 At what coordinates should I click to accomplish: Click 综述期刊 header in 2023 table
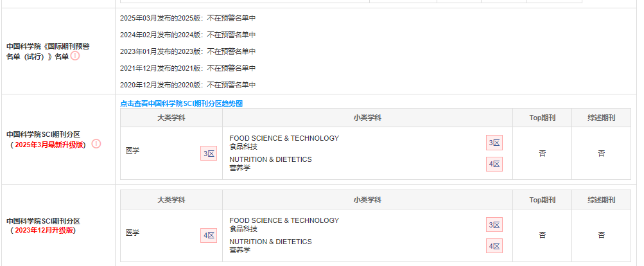pos(601,200)
